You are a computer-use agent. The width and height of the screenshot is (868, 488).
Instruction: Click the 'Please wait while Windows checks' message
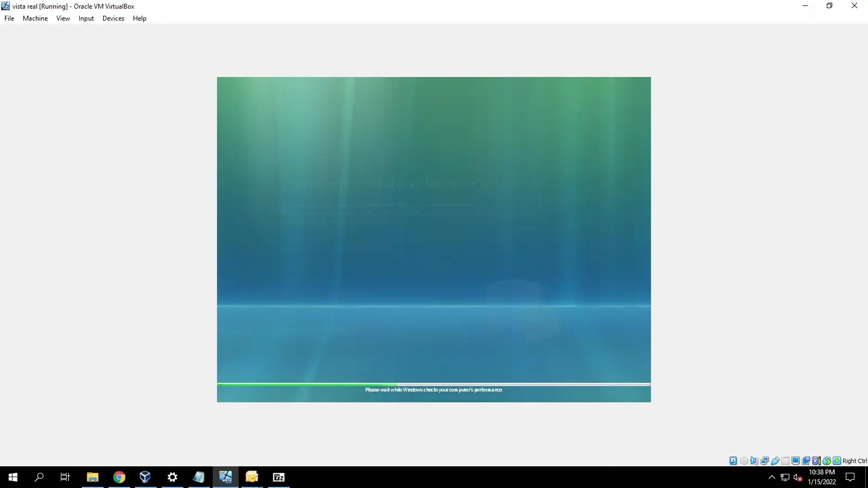(434, 390)
